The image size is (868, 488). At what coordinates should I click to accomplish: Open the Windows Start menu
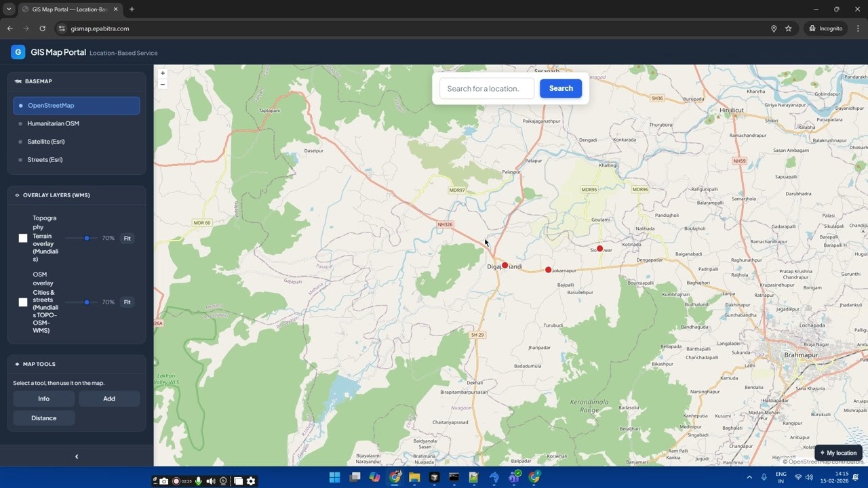click(x=334, y=478)
